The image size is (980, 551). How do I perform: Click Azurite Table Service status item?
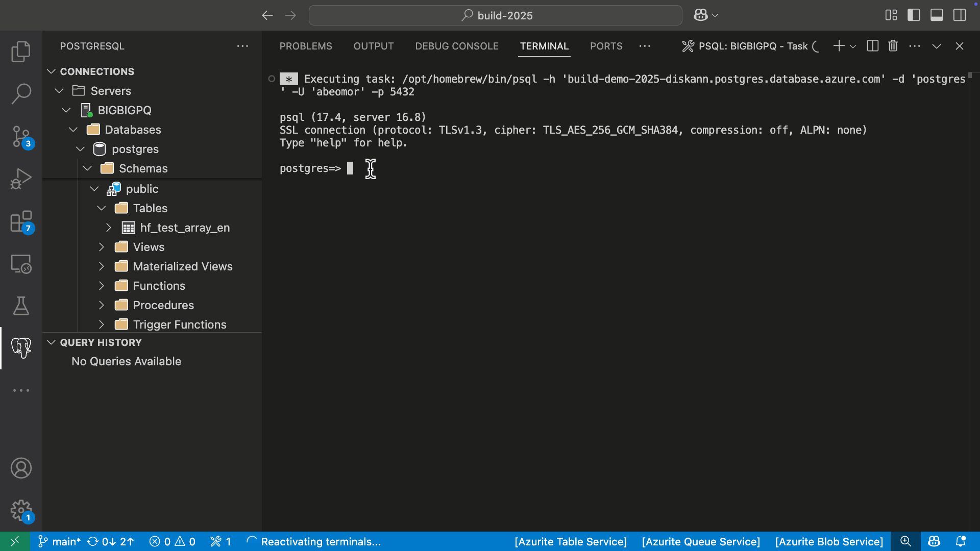pyautogui.click(x=571, y=541)
